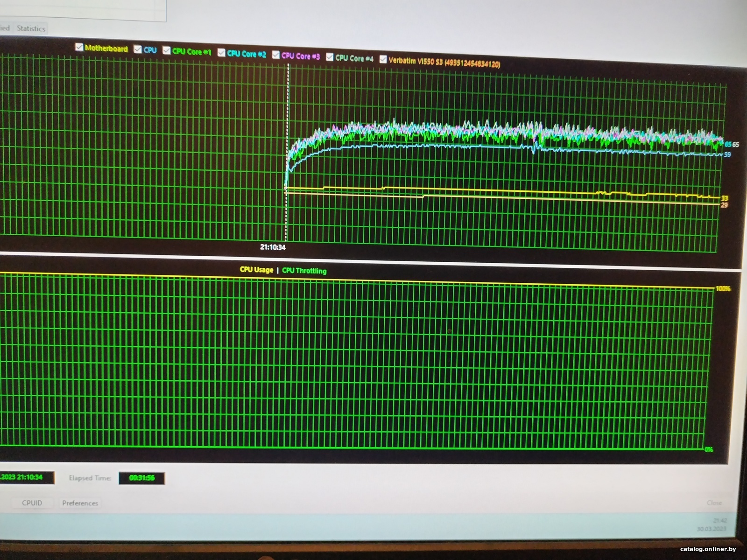Open the Preferences button
The height and width of the screenshot is (560, 747).
click(x=80, y=503)
